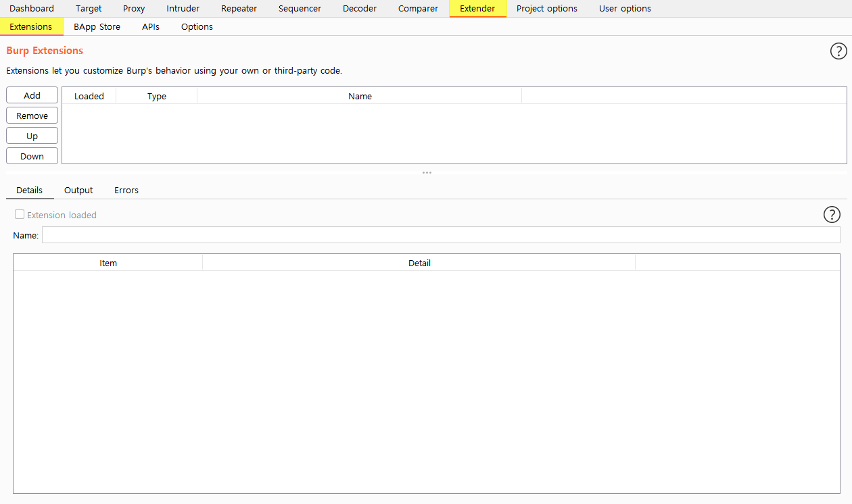Viewport: 852px width, 504px height.
Task: Open the User options tab
Action: point(625,9)
